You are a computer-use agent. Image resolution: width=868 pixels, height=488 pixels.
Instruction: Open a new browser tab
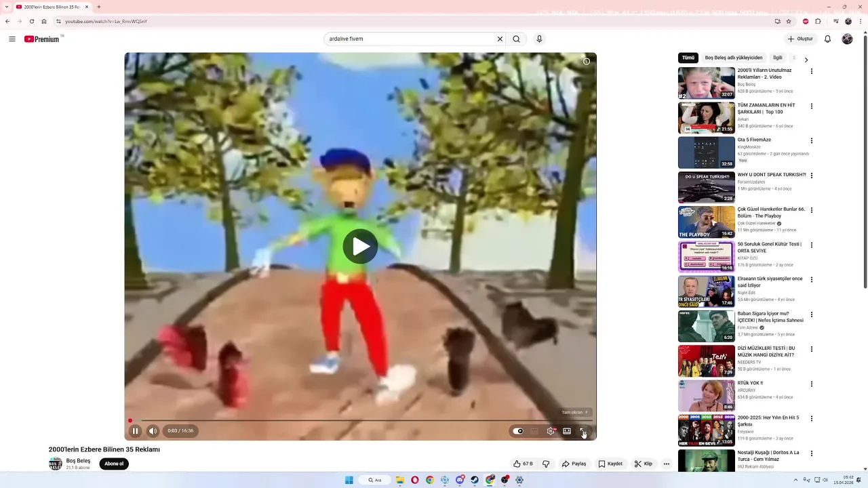[99, 7]
